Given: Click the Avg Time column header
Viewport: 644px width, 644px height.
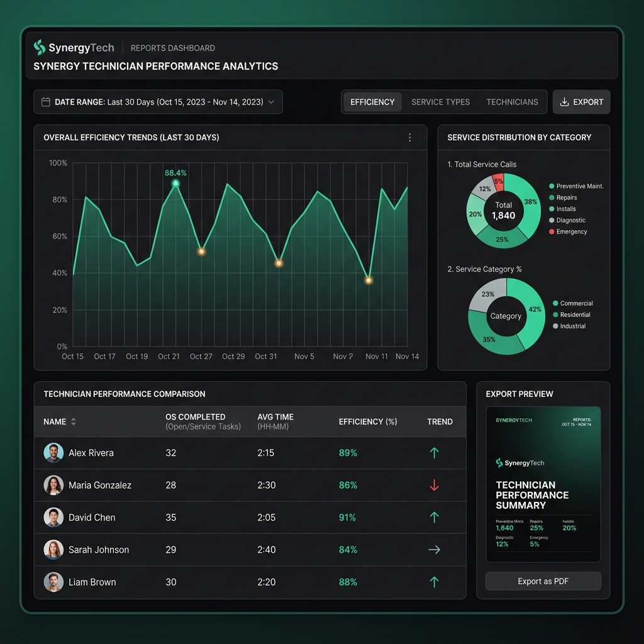Looking at the screenshot, I should [x=275, y=421].
